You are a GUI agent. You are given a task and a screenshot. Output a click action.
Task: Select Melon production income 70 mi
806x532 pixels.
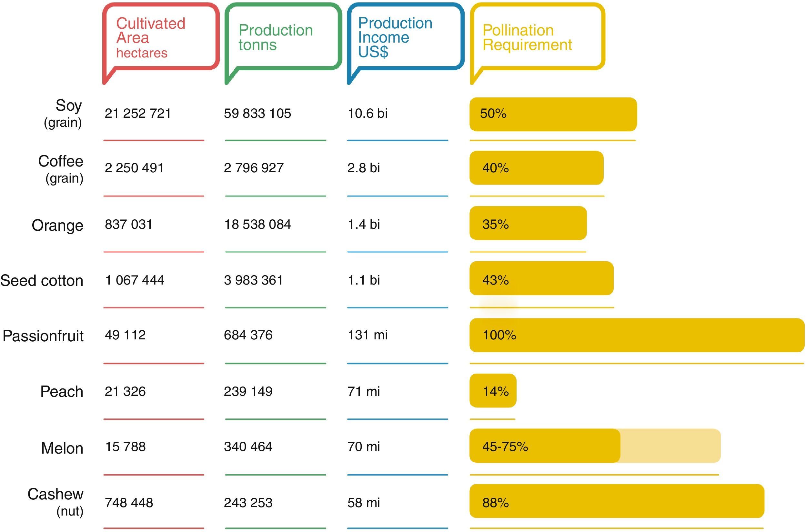pyautogui.click(x=364, y=447)
